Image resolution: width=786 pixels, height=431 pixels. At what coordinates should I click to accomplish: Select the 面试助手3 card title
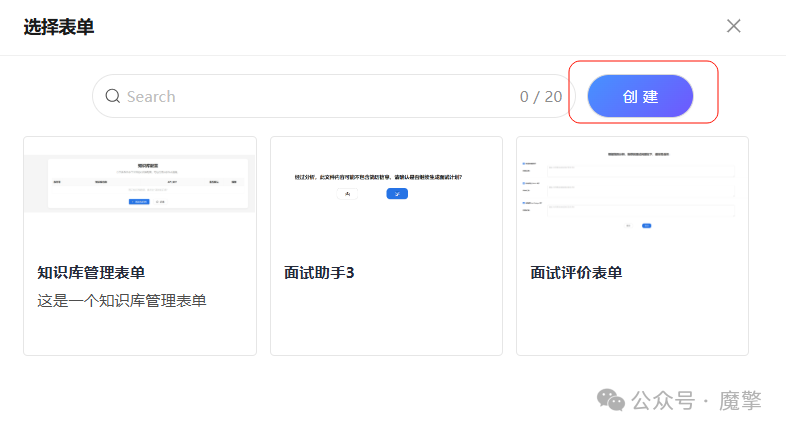[319, 273]
